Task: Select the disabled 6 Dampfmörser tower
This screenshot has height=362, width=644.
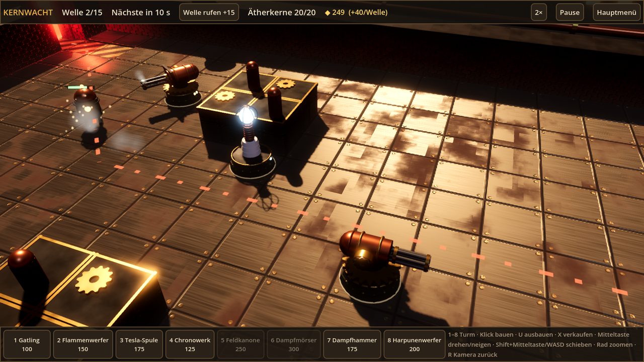Action: tap(294, 344)
